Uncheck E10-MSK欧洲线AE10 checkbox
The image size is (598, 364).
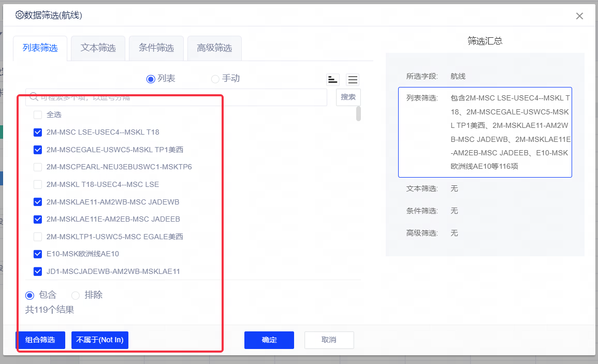tap(38, 254)
